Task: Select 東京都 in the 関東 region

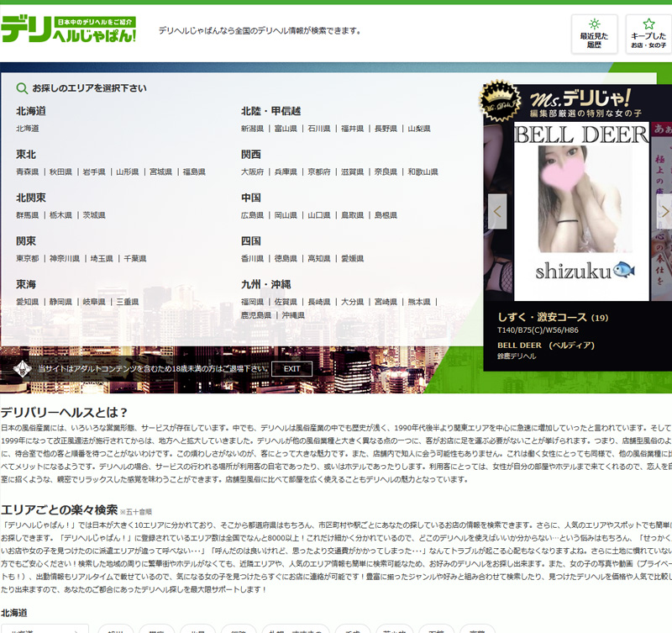Action: click(x=28, y=259)
